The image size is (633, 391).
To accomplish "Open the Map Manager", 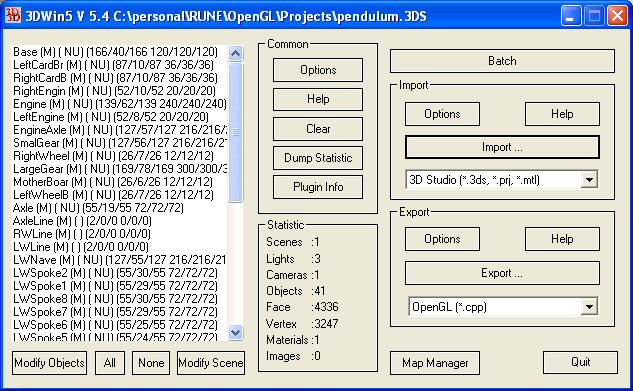I will (x=435, y=363).
